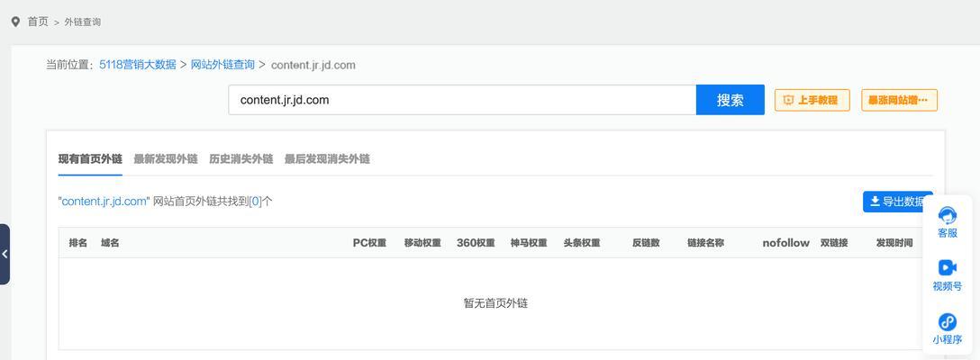Click the 链接名称 column header

click(705, 243)
